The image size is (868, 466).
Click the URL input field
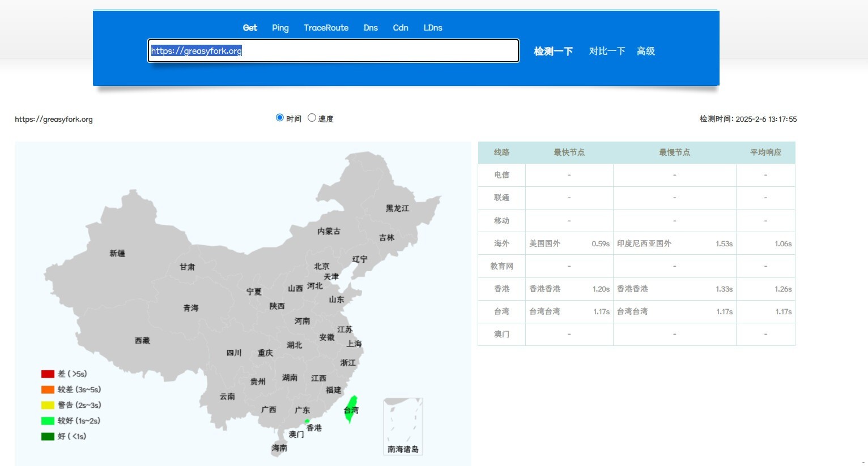(333, 51)
